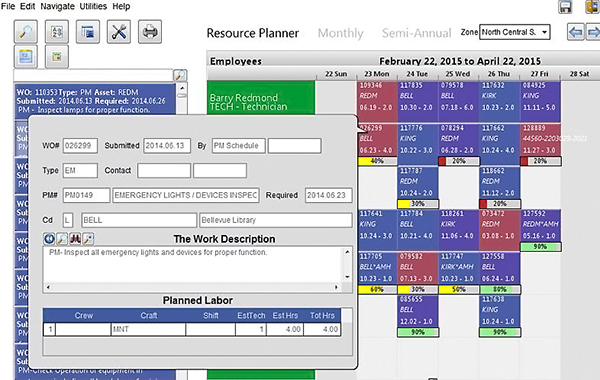Select schedule block 117835 BELL on Tuesday
Image resolution: width=600 pixels, height=380 pixels.
pyautogui.click(x=417, y=102)
